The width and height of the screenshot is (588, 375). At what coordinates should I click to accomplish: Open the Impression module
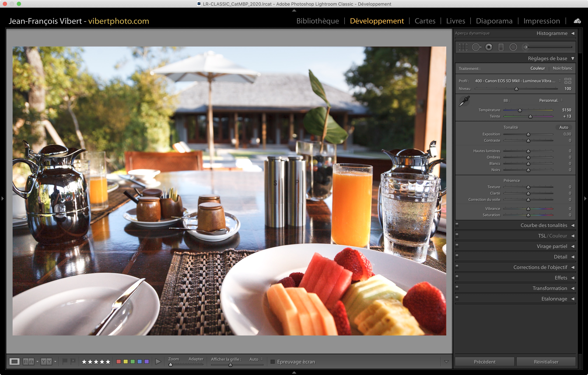541,21
